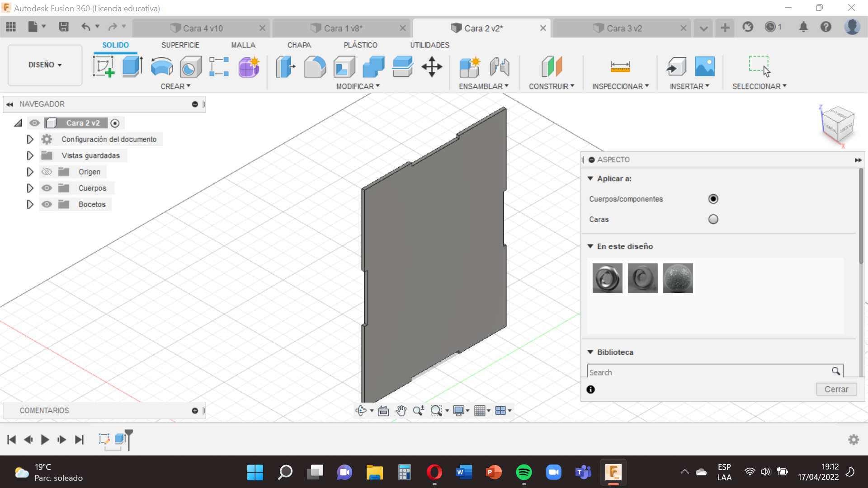Open the job status clock indicator
Viewport: 868px width, 488px height.
(x=773, y=27)
